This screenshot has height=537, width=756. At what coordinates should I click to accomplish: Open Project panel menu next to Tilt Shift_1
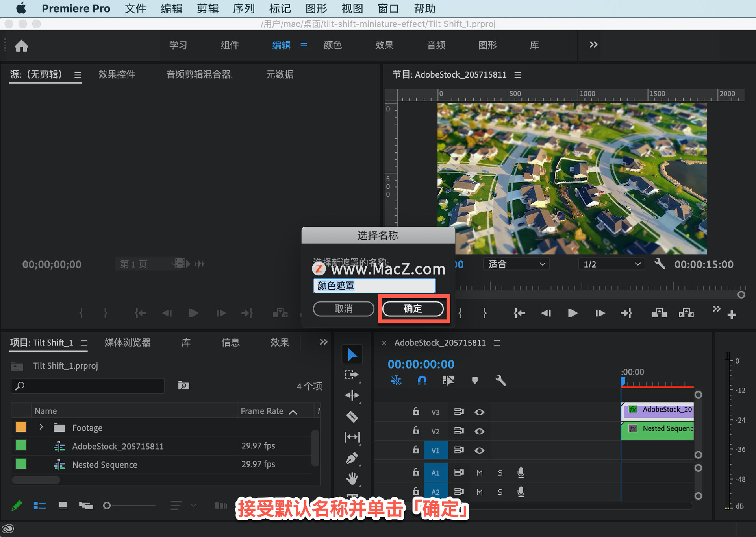(84, 343)
